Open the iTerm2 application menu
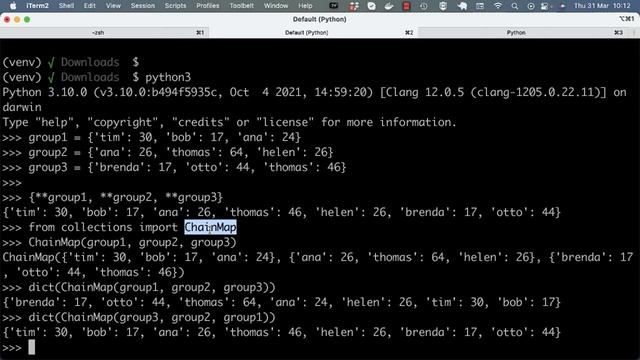The width and height of the screenshot is (640, 360). 37,6
